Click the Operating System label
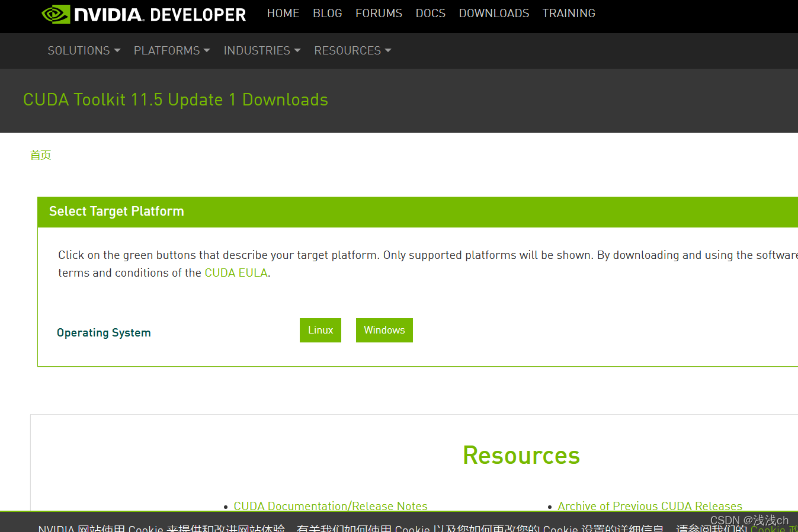The width and height of the screenshot is (798, 532). 104,332
